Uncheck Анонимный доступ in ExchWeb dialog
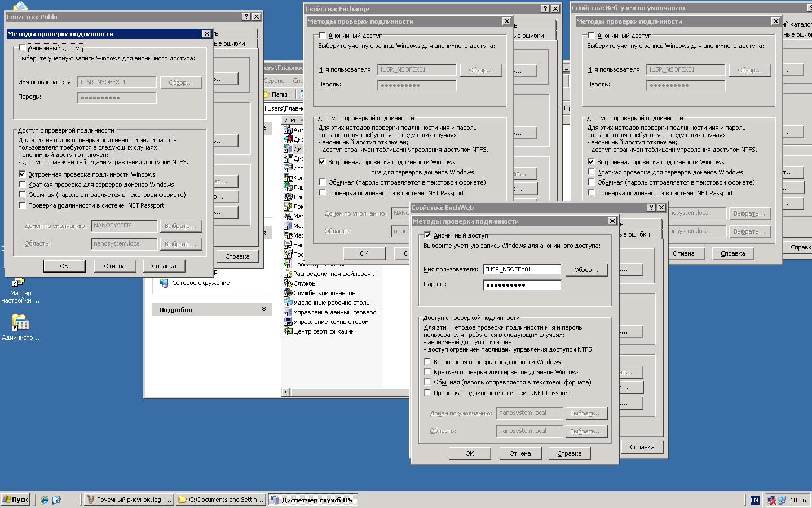 tap(427, 235)
